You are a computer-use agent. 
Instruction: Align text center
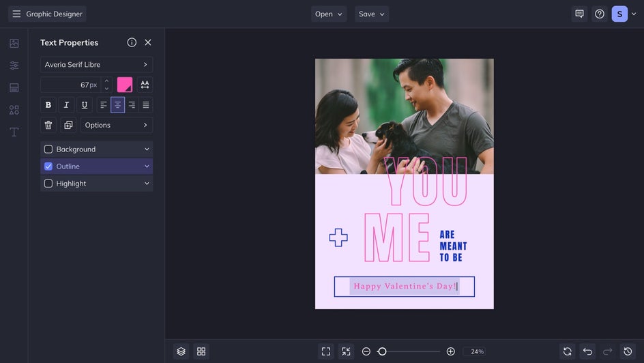(117, 104)
